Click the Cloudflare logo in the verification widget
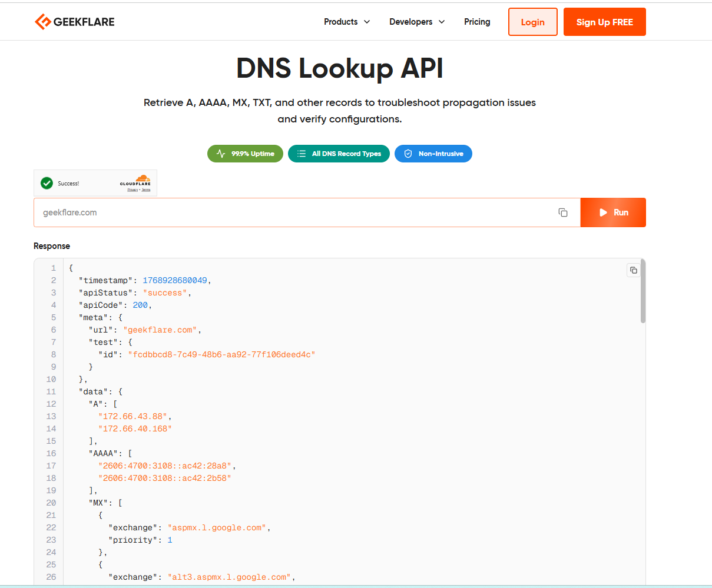 (137, 180)
